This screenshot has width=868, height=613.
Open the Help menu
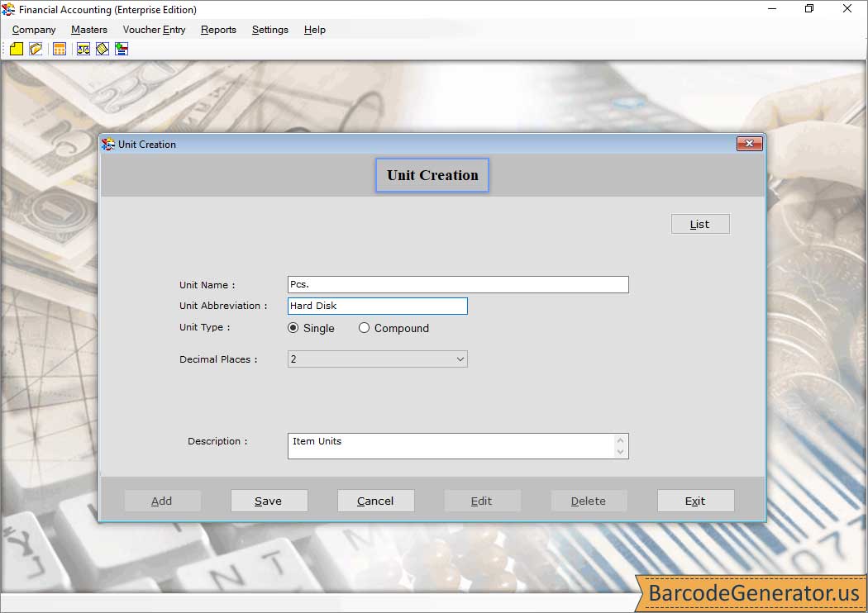314,30
